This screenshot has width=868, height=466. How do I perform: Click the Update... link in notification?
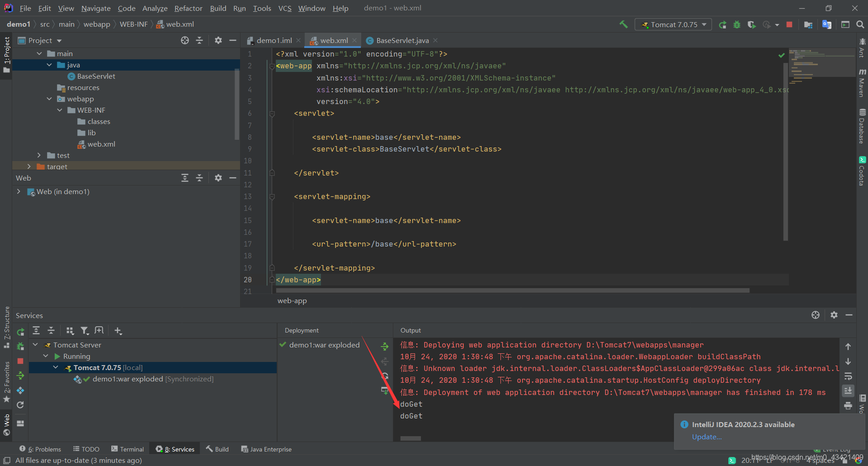point(707,437)
